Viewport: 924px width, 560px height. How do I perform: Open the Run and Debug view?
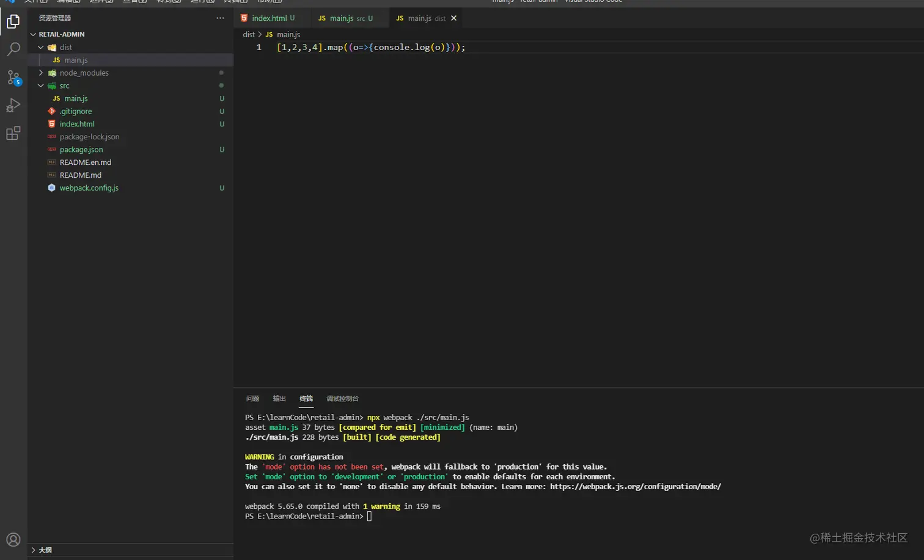pos(13,105)
